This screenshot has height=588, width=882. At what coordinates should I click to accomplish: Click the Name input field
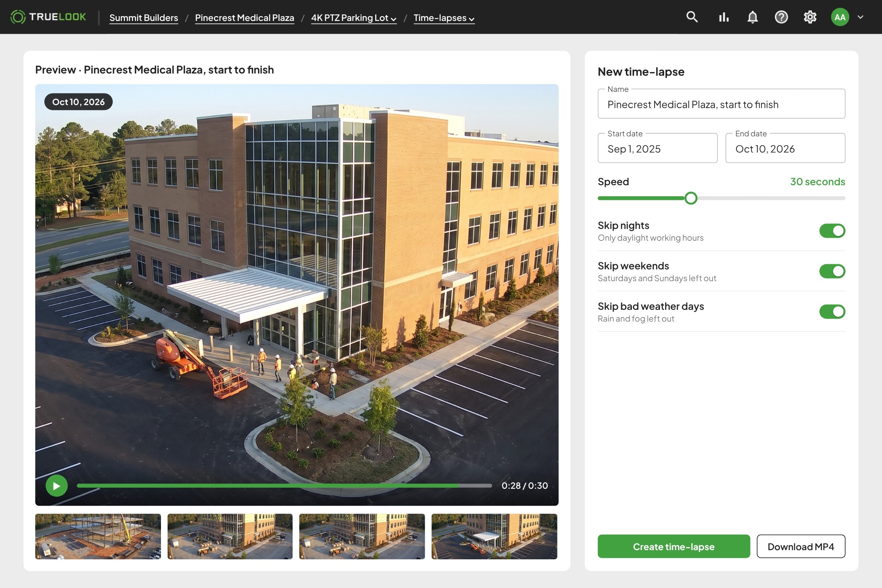point(721,104)
